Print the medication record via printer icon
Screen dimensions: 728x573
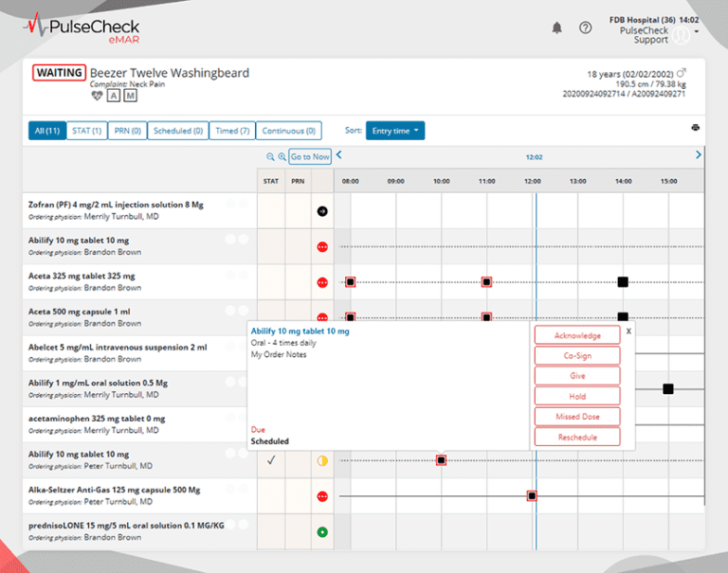pos(696,129)
